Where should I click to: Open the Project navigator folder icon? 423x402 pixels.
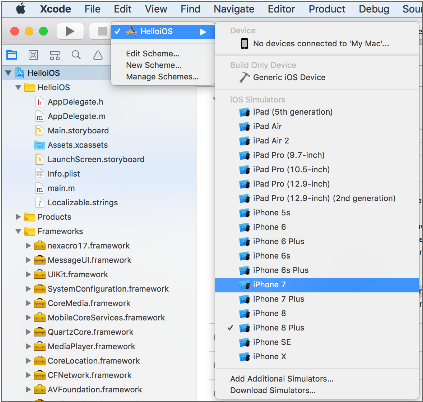[12, 55]
